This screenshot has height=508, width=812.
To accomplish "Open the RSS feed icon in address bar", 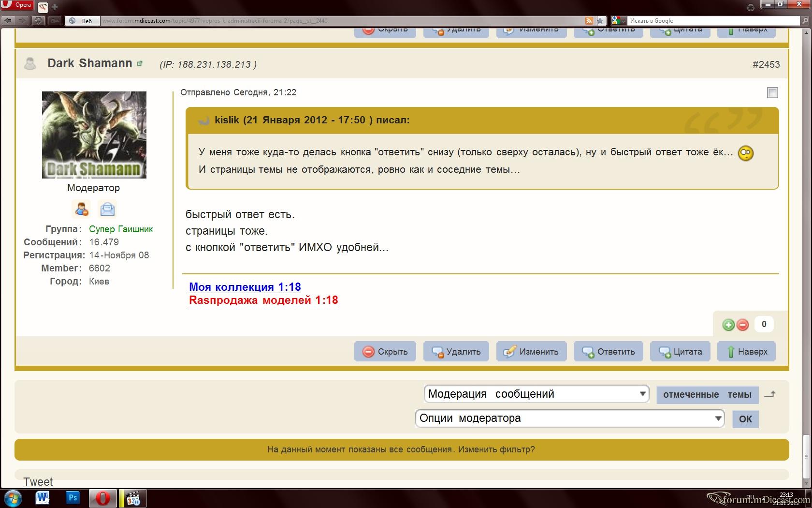I will point(589,21).
